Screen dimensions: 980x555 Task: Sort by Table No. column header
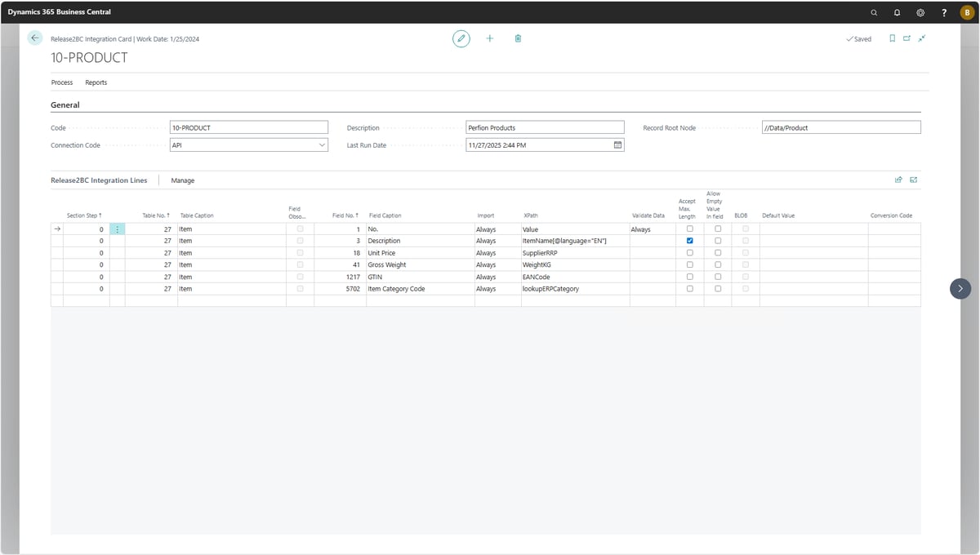coord(156,215)
